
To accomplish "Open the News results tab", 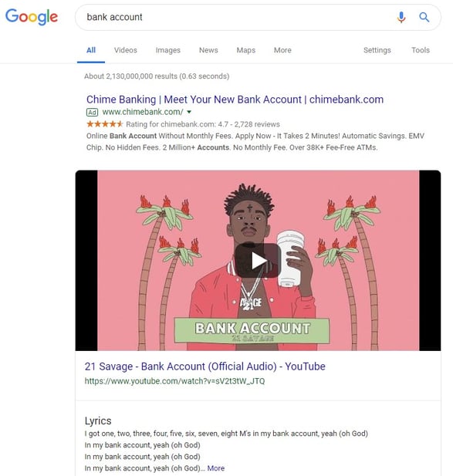I will [208, 50].
